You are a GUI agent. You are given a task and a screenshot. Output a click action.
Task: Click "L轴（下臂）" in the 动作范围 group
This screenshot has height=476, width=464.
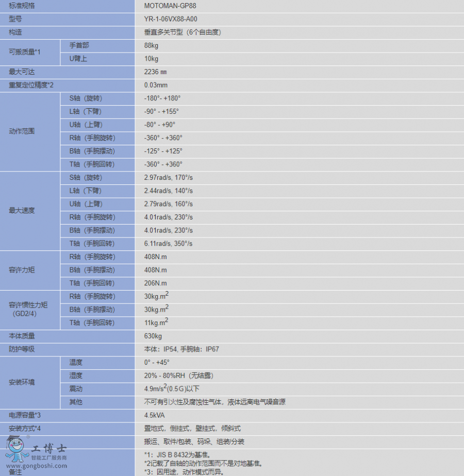tap(86, 111)
